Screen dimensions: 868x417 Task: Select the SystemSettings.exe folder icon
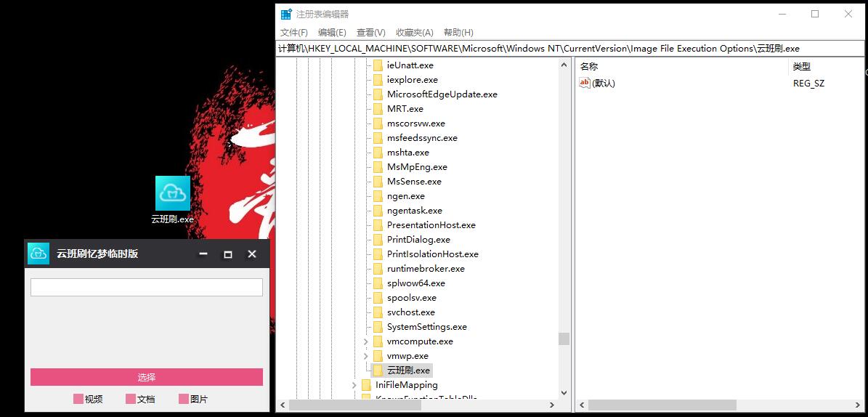pyautogui.click(x=378, y=327)
